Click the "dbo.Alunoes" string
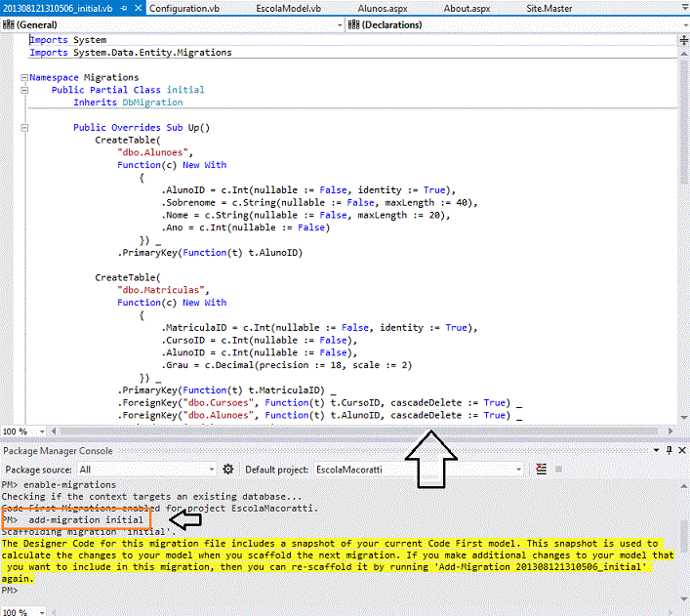The height and width of the screenshot is (616, 690). (152, 153)
